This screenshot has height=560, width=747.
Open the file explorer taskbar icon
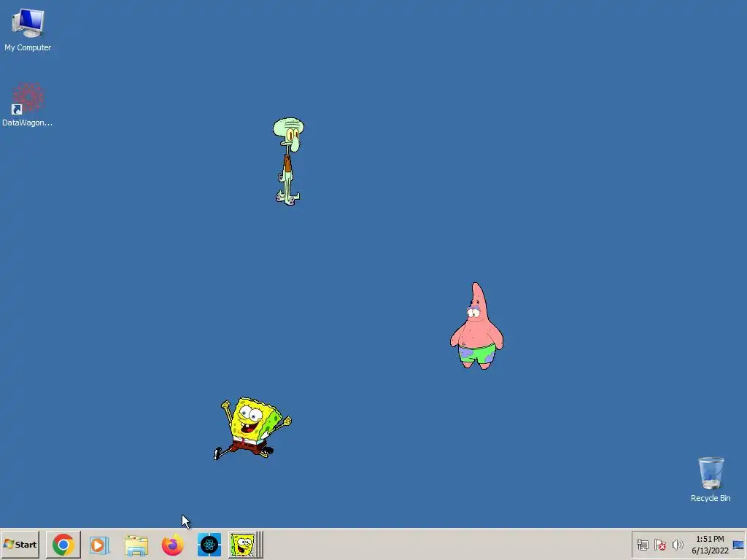(136, 545)
